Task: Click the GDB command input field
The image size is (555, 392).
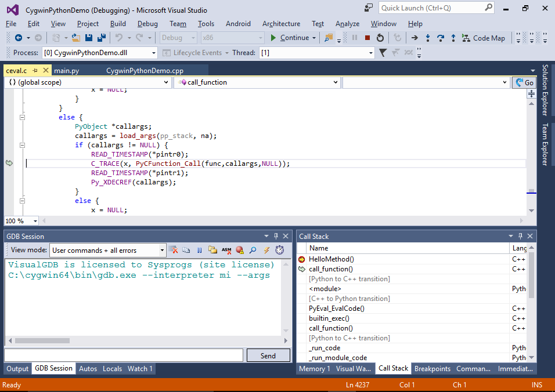Action: click(x=123, y=355)
